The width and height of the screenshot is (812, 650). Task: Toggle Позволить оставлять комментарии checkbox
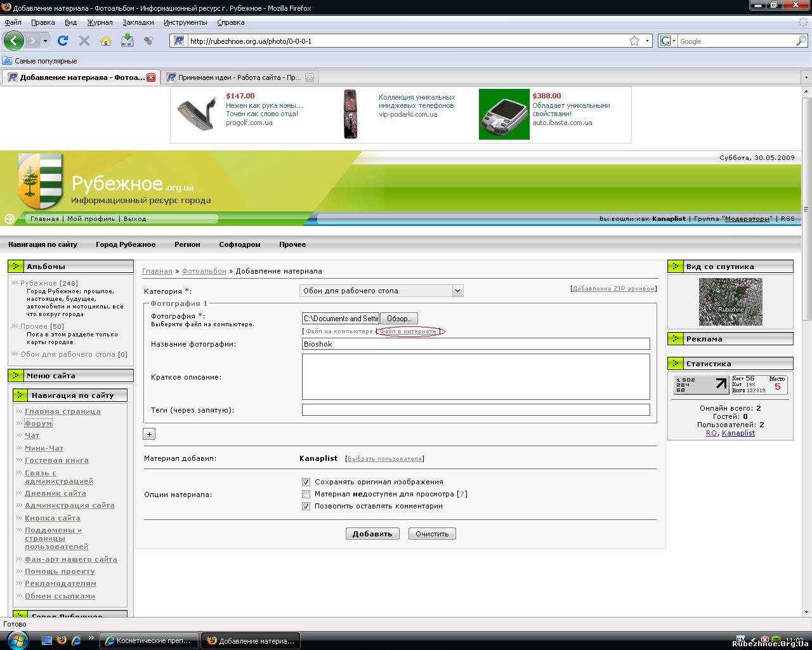[306, 506]
